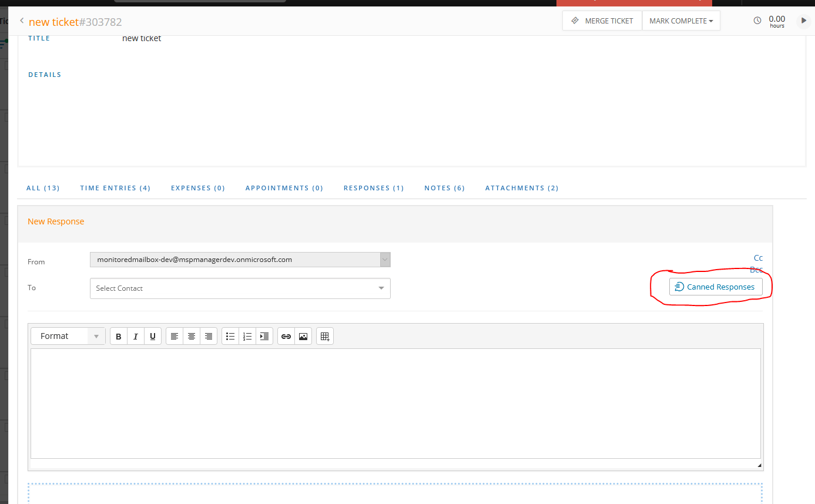Toggle italic formatting in the response editor
Image resolution: width=815 pixels, height=504 pixels.
pos(135,336)
